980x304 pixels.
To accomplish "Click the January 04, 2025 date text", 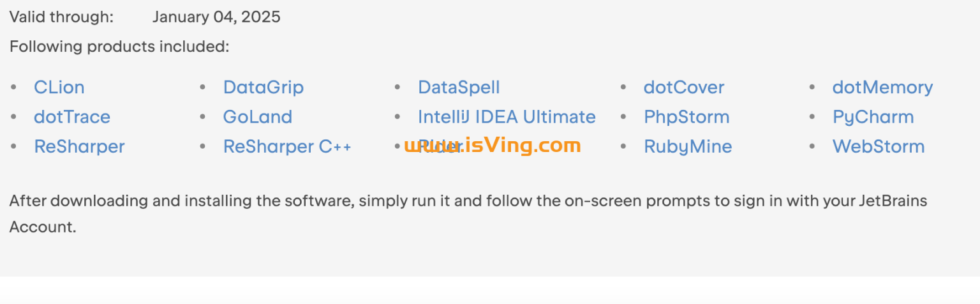I will [216, 17].
